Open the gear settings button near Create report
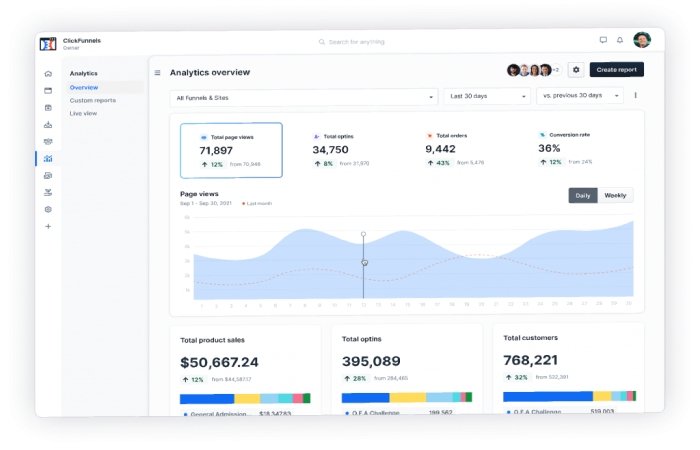Image resolution: width=700 pixels, height=450 pixels. click(x=576, y=70)
